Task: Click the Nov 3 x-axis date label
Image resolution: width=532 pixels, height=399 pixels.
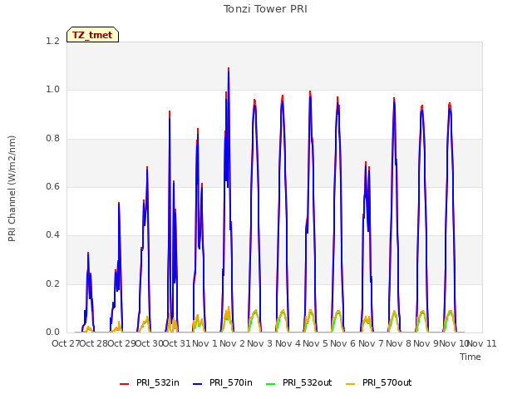Action: pyautogui.click(x=260, y=343)
